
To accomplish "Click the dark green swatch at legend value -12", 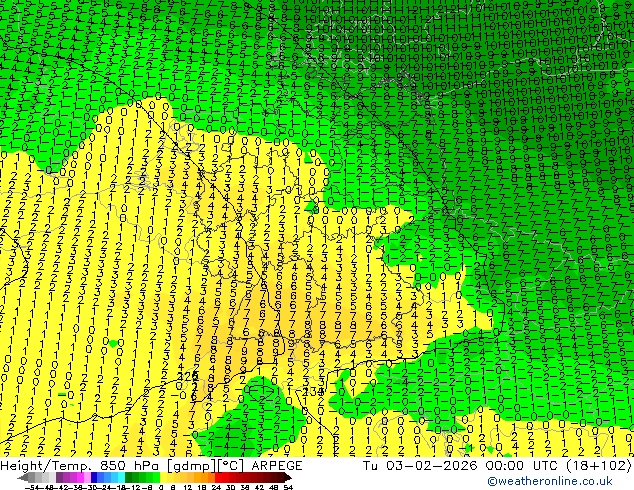I will tap(128, 477).
